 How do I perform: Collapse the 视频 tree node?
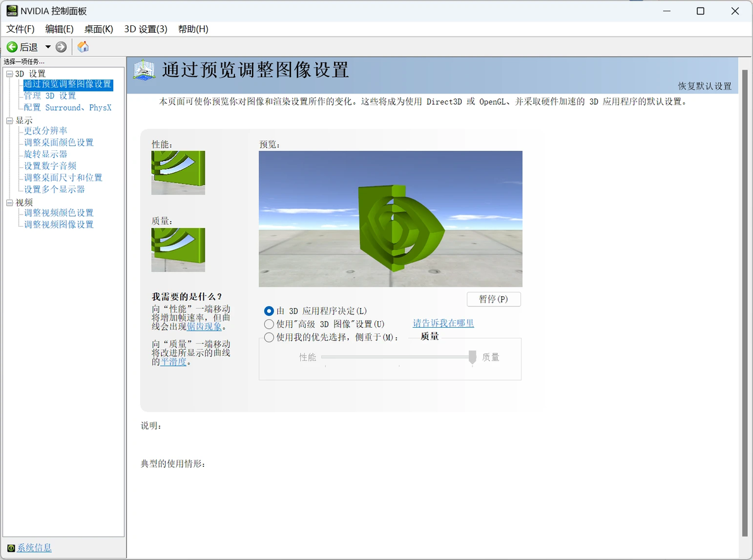point(9,203)
